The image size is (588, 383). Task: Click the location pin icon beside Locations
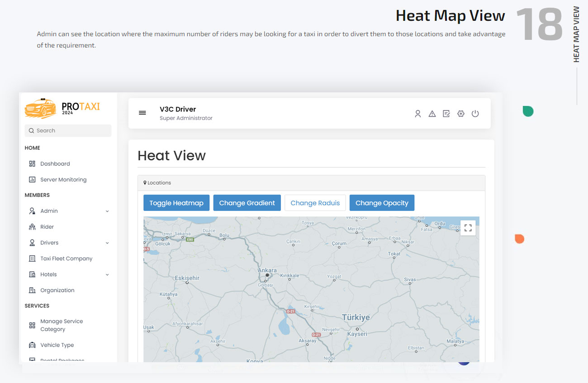pyautogui.click(x=145, y=182)
